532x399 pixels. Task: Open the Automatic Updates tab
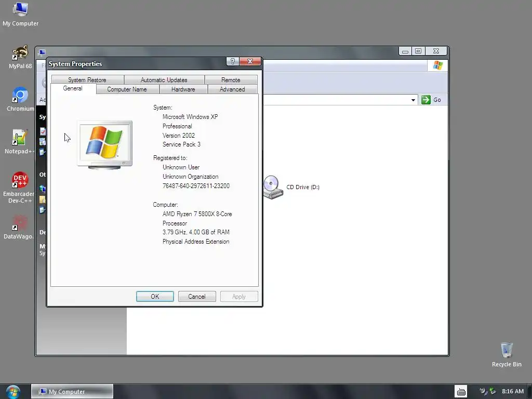coord(164,79)
